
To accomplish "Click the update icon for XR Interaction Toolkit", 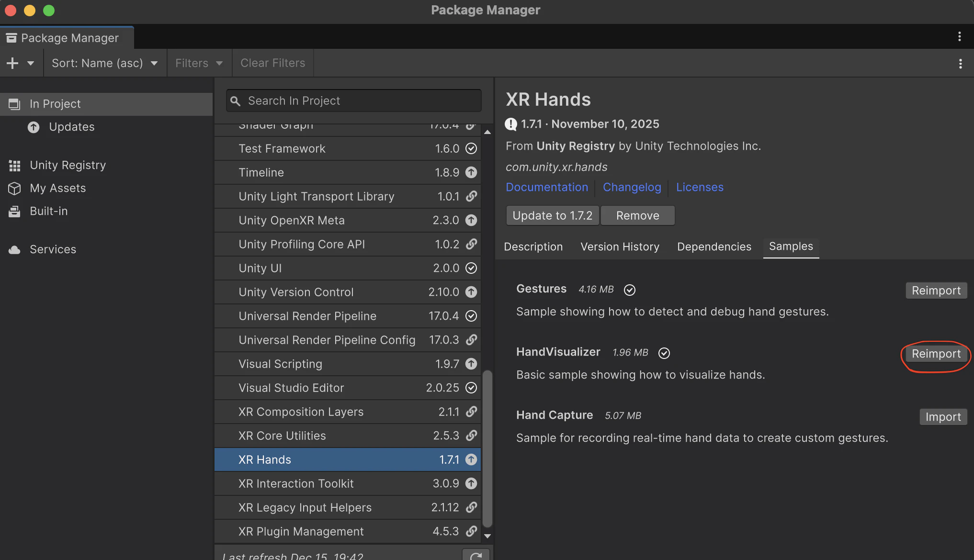I will point(471,483).
